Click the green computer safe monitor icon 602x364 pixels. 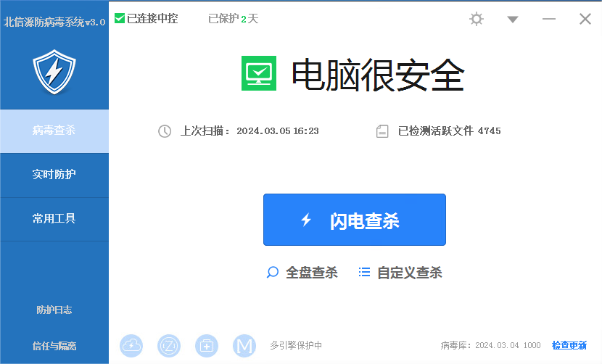point(259,73)
